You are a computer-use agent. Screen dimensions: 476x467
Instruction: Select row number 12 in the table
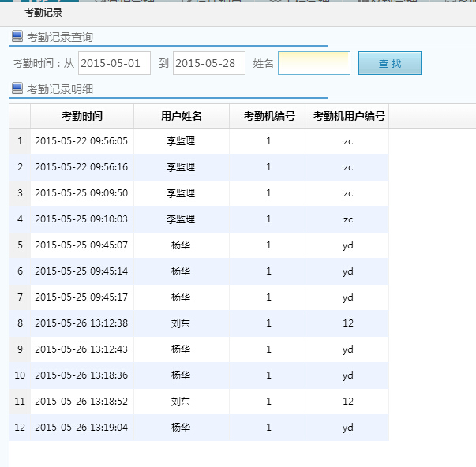point(20,428)
